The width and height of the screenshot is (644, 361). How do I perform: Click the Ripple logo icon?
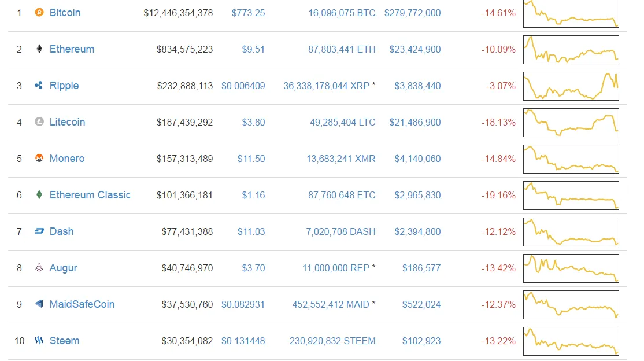(39, 85)
